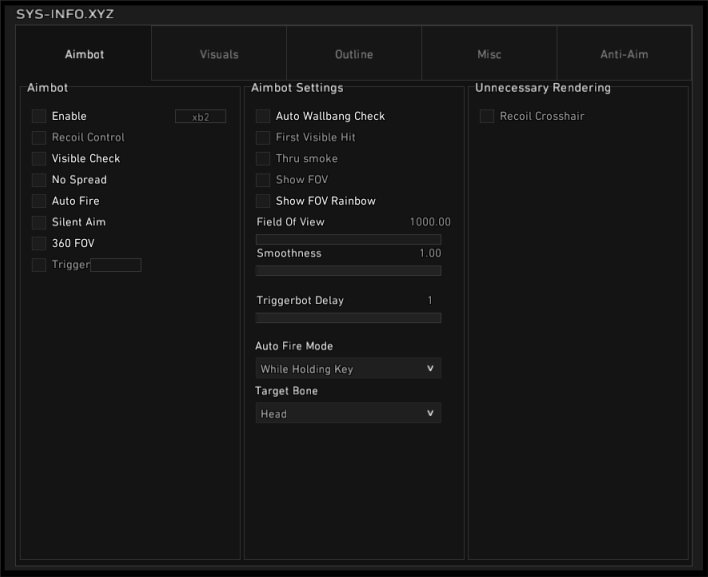The height and width of the screenshot is (577, 708).
Task: Enable the Auto Wallbang Check option
Action: [263, 117]
